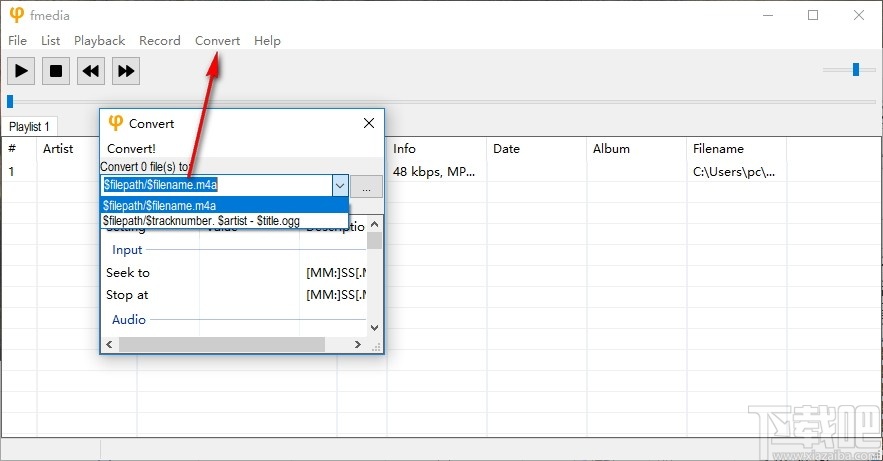This screenshot has height=461, width=883.
Task: Click the seek bar position handle
Action: 10,101
